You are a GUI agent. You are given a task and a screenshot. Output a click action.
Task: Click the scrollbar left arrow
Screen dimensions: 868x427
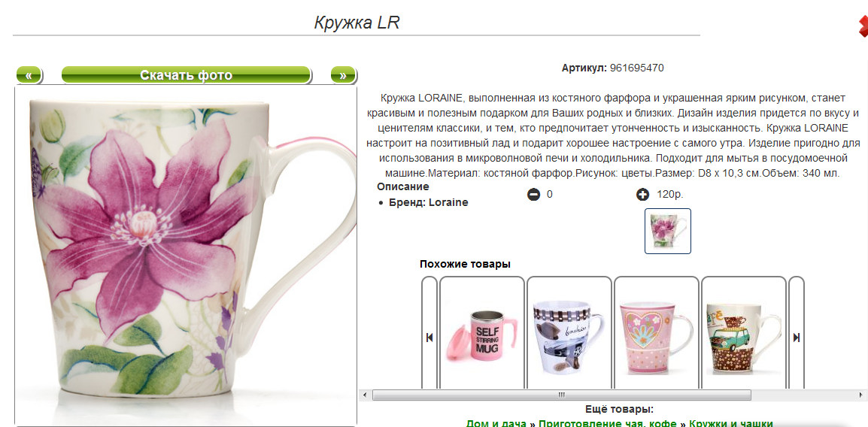364,395
